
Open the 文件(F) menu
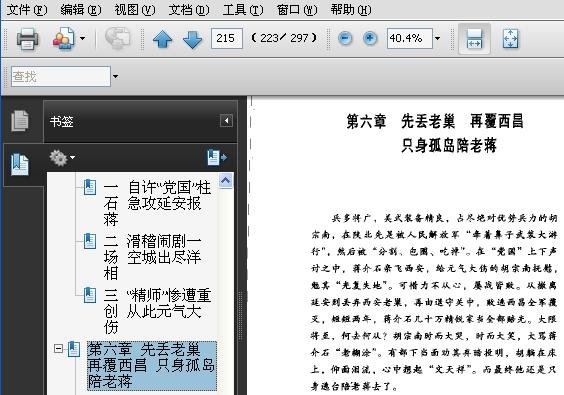27,10
